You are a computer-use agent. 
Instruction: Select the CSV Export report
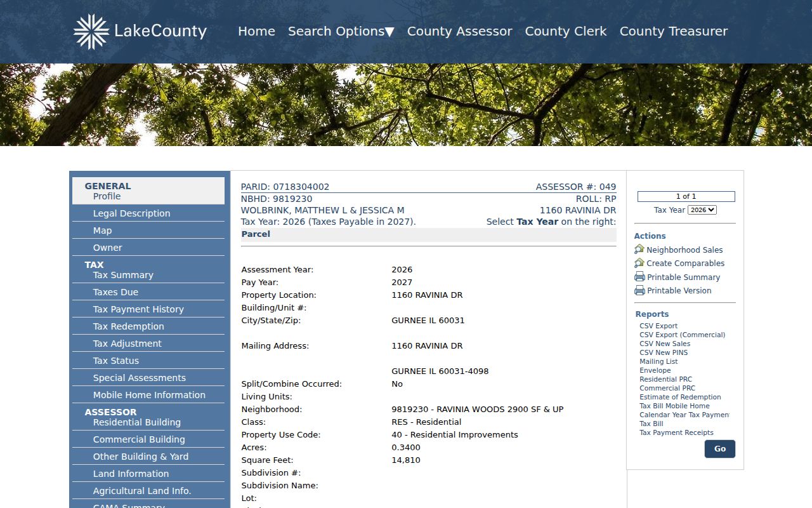click(658, 326)
